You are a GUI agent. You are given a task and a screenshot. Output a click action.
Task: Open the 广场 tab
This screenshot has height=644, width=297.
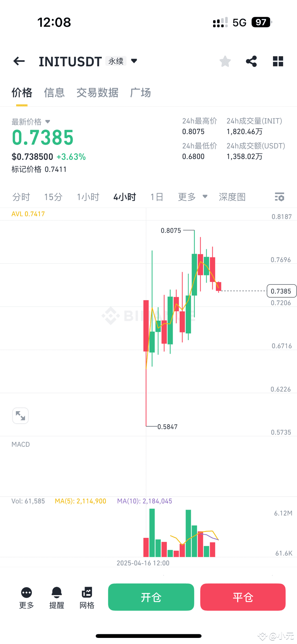pyautogui.click(x=140, y=93)
